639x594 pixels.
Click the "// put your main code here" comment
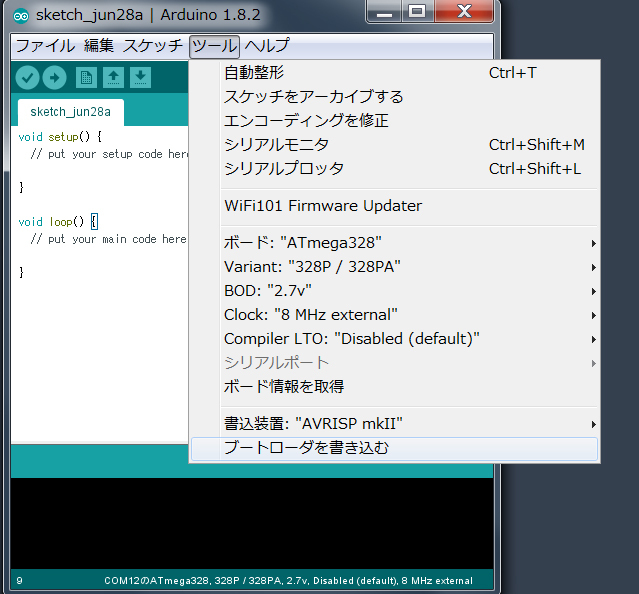(x=108, y=239)
